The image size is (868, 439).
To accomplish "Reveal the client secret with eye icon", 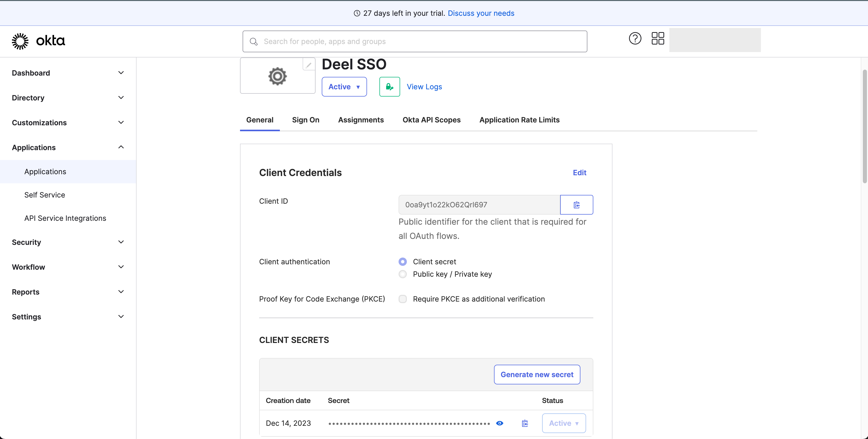I will coord(499,423).
